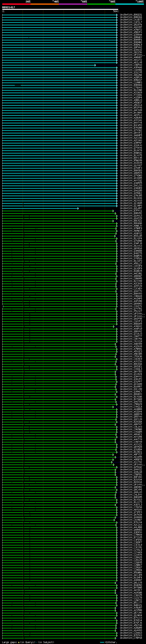Screen dimensions: 146x644
Task: Select hit label UniRef100_C3FE50
Action: tap(131, 540)
